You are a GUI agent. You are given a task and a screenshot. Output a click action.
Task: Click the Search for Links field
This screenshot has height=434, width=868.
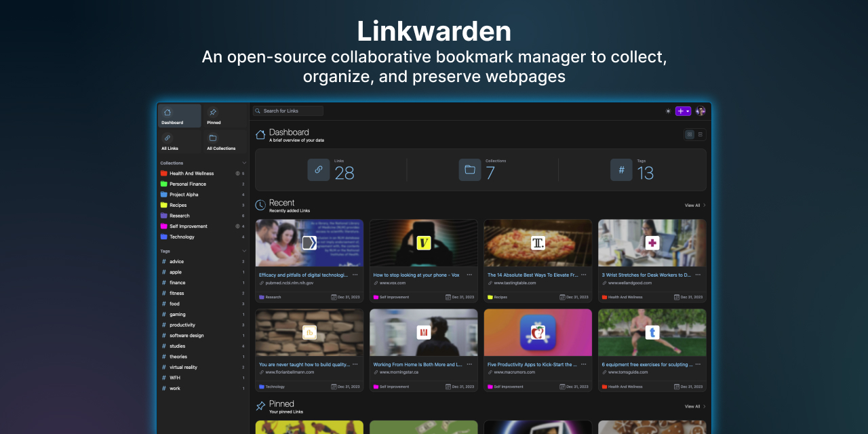(x=288, y=111)
